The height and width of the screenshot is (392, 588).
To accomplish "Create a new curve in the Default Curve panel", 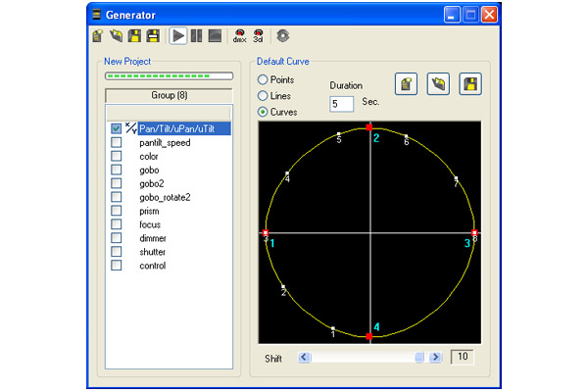I will [x=407, y=85].
